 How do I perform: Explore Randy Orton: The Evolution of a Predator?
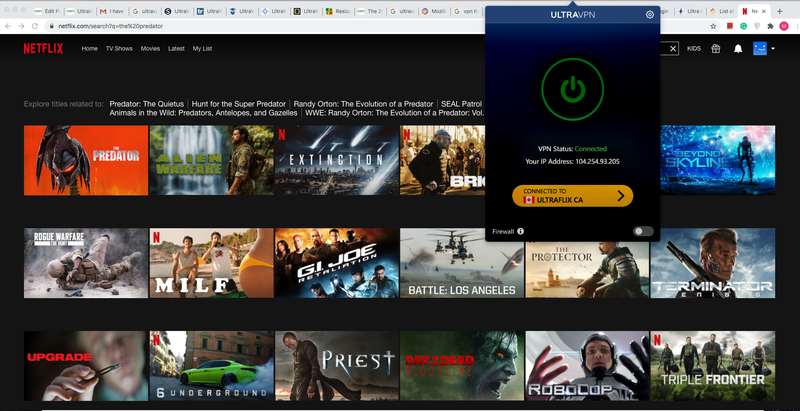(363, 104)
